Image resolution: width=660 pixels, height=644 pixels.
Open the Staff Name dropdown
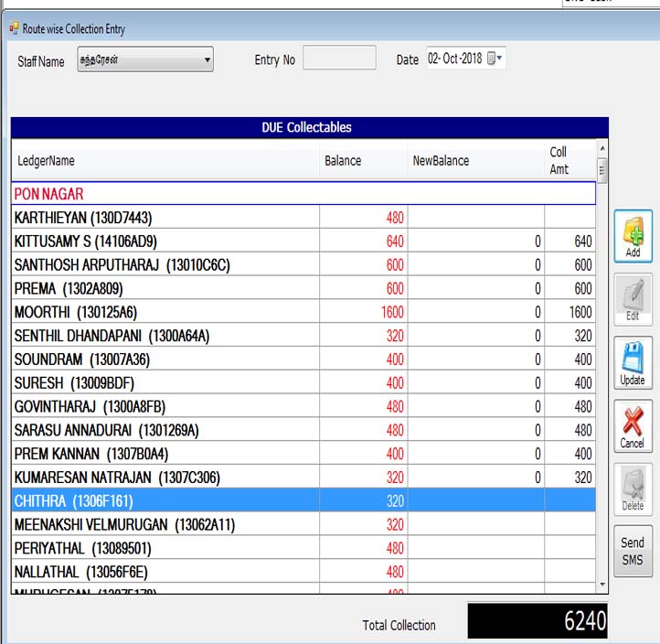click(x=145, y=59)
